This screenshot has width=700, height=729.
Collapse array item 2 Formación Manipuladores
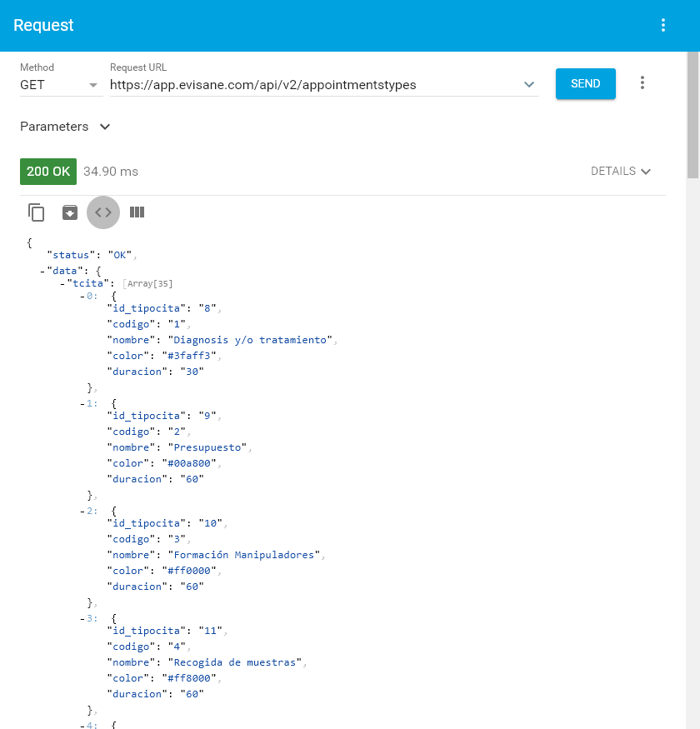click(82, 511)
